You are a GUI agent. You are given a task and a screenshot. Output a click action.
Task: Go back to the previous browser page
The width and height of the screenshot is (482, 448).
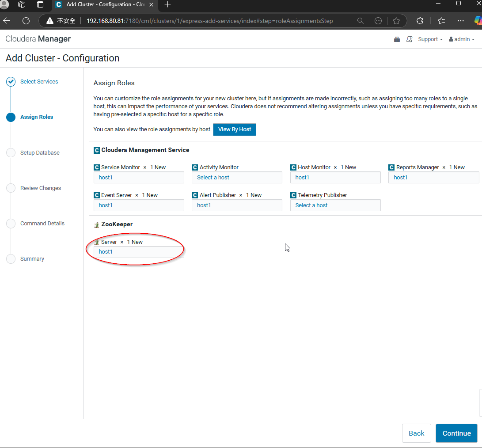7,21
